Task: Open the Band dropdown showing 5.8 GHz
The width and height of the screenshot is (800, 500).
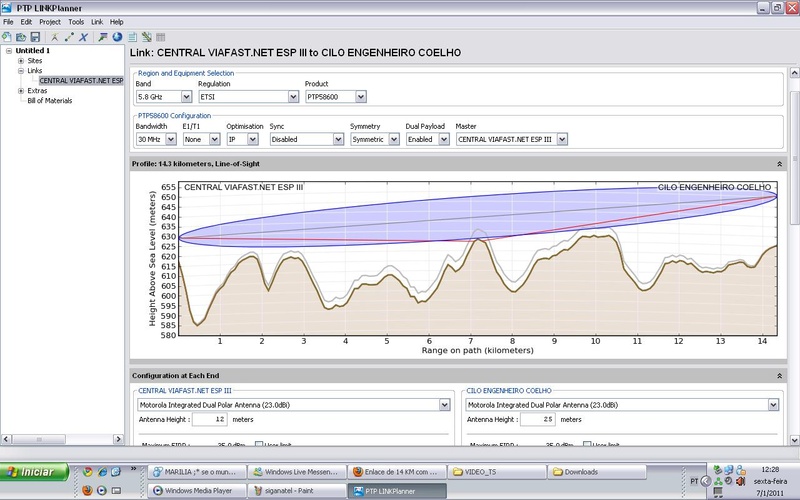Action: pos(184,97)
